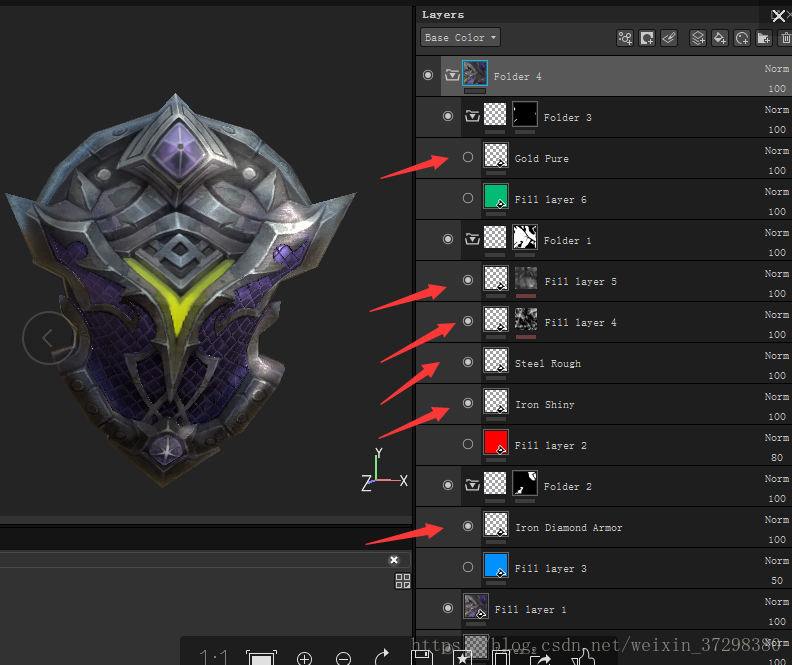Select the black mask of Folder 3

pyautogui.click(x=525, y=114)
